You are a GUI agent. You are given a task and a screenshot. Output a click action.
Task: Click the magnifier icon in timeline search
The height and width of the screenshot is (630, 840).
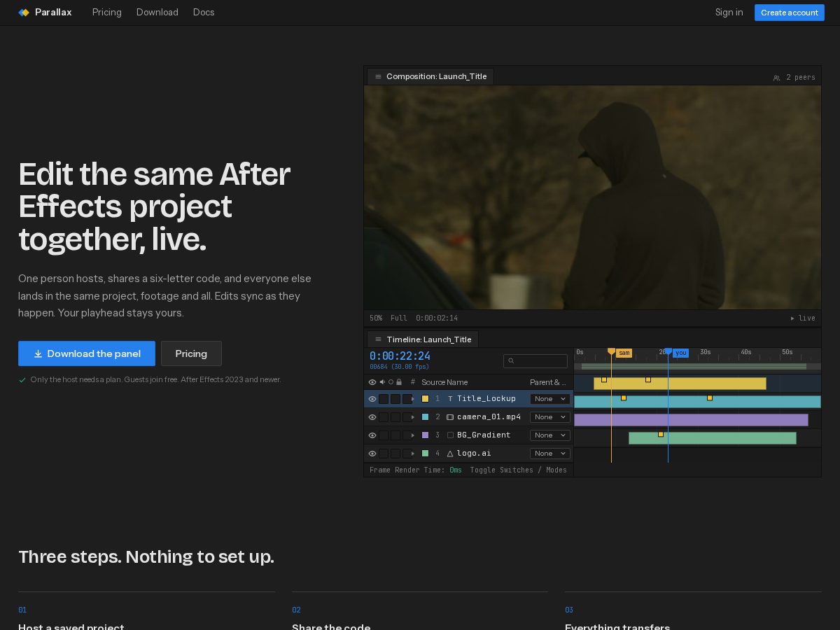click(511, 361)
